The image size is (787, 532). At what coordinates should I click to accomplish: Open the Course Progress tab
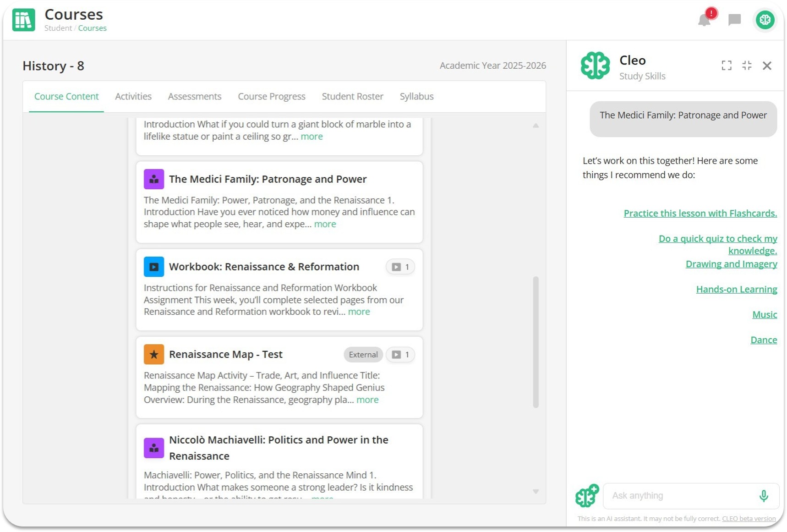[272, 97]
